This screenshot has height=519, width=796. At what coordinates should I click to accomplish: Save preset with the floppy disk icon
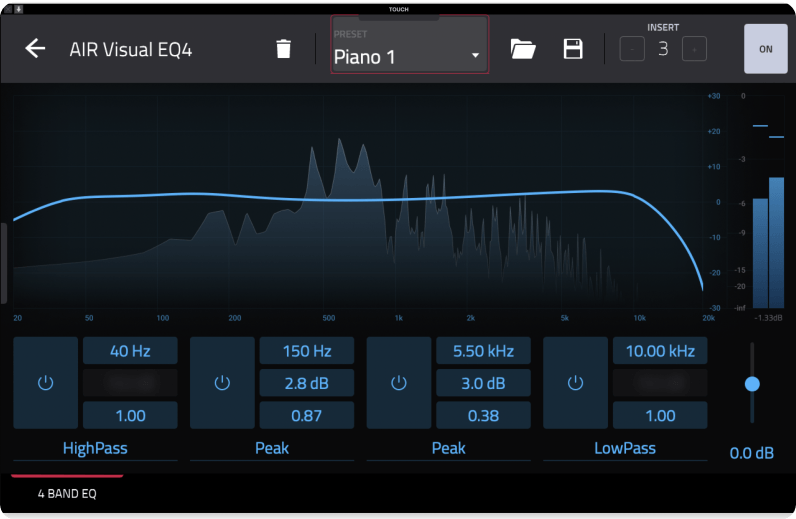pyautogui.click(x=573, y=49)
